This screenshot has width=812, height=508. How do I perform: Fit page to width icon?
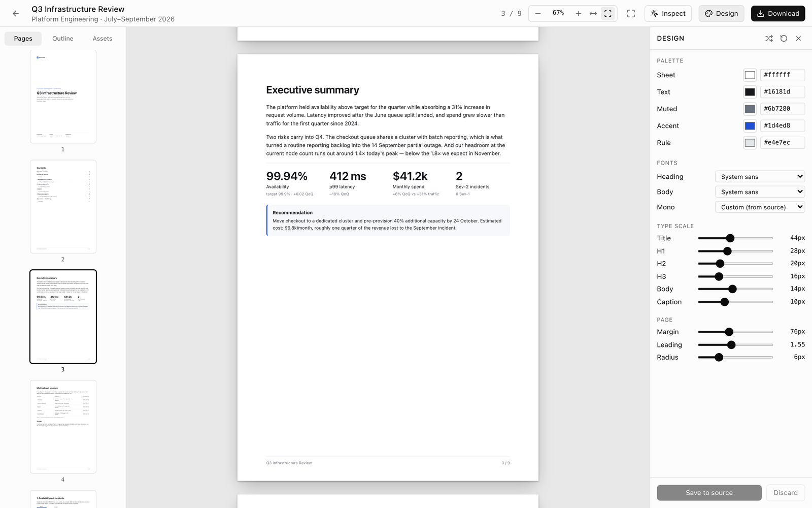click(593, 14)
